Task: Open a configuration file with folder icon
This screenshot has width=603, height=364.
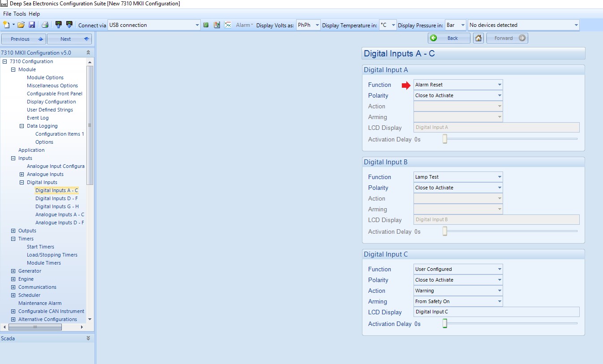Action: pyautogui.click(x=21, y=25)
